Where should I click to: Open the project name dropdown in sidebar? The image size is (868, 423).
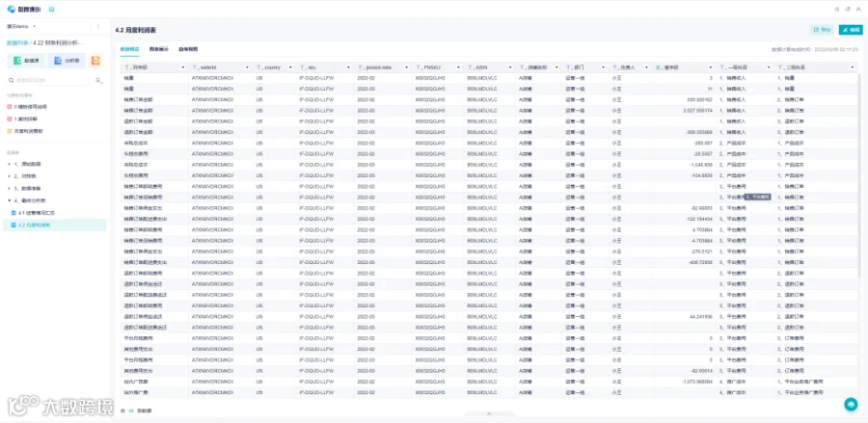[x=21, y=26]
